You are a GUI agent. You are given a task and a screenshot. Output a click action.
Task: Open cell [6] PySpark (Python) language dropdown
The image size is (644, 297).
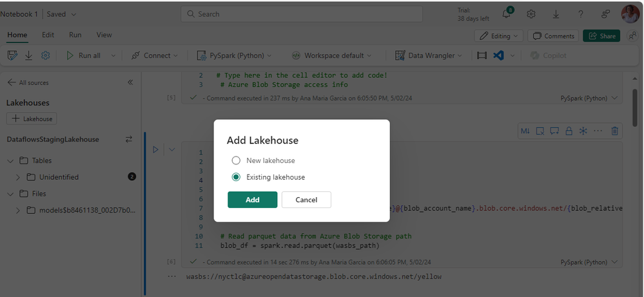click(x=589, y=262)
